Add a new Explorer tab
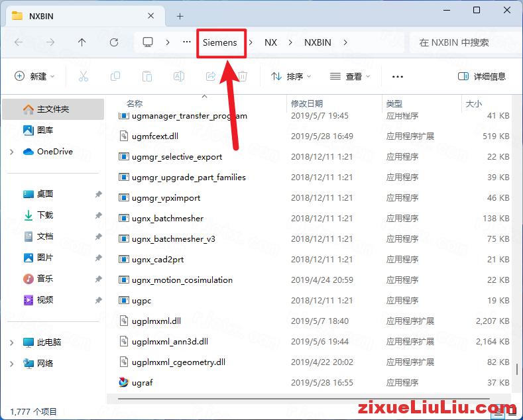 pos(180,16)
